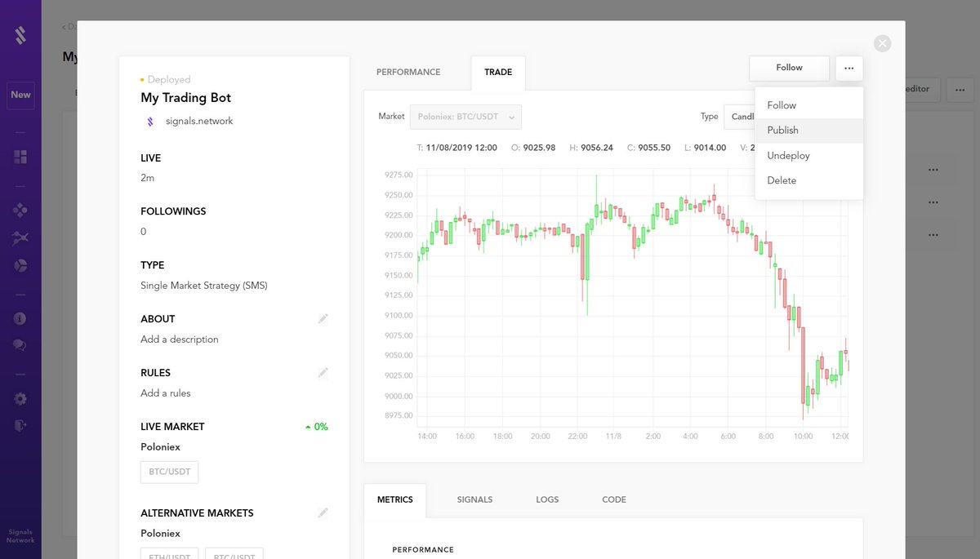Click the 'Deployed' status label
The image size is (980, 559).
tap(169, 79)
